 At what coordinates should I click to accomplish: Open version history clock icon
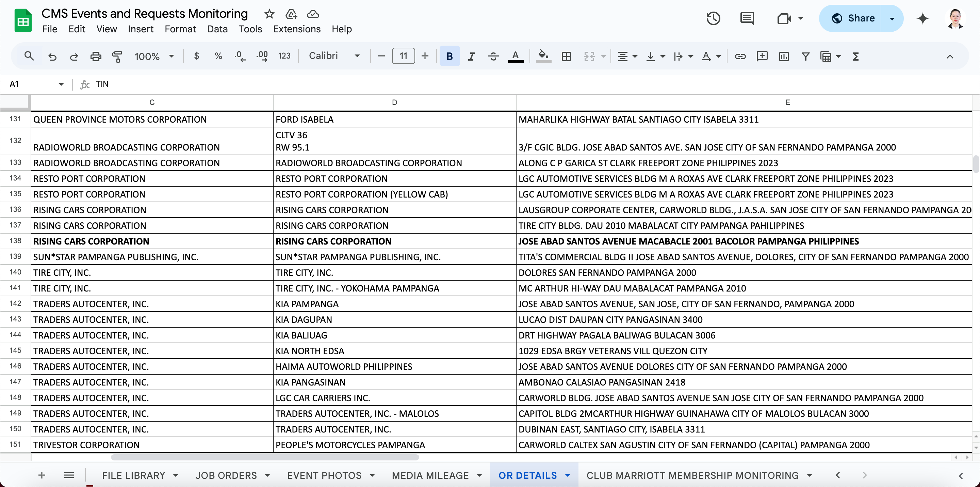tap(713, 18)
